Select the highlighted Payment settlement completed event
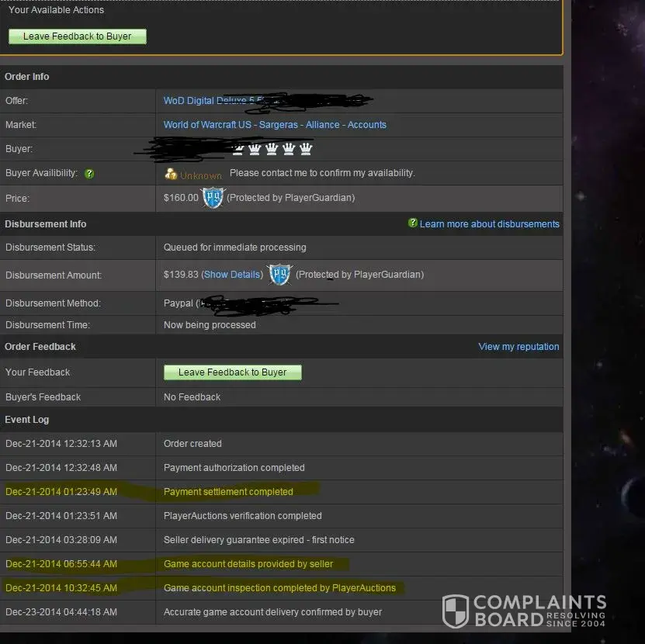 [x=228, y=492]
